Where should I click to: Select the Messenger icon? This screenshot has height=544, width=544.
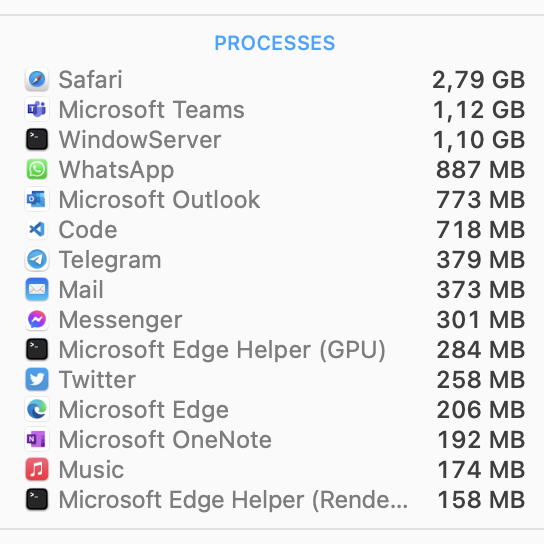[x=37, y=320]
